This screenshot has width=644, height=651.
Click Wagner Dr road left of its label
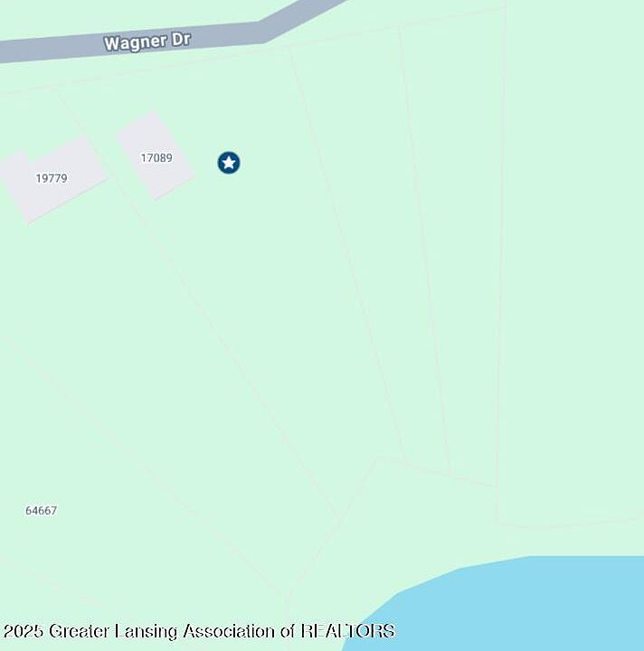tap(50, 49)
